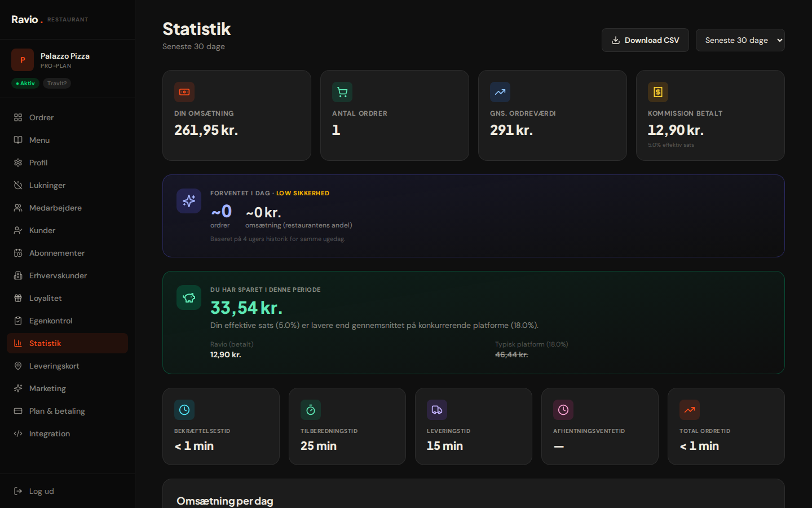Toggle the Travlt? busy status pill
812x508 pixels.
[57, 84]
